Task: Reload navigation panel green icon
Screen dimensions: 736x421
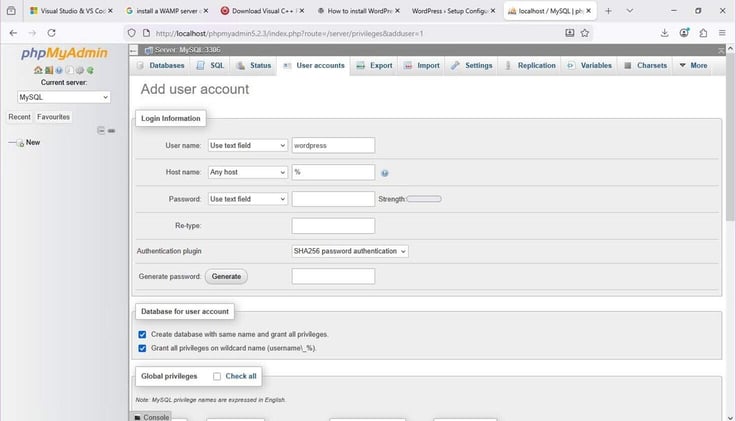Action: click(x=90, y=70)
